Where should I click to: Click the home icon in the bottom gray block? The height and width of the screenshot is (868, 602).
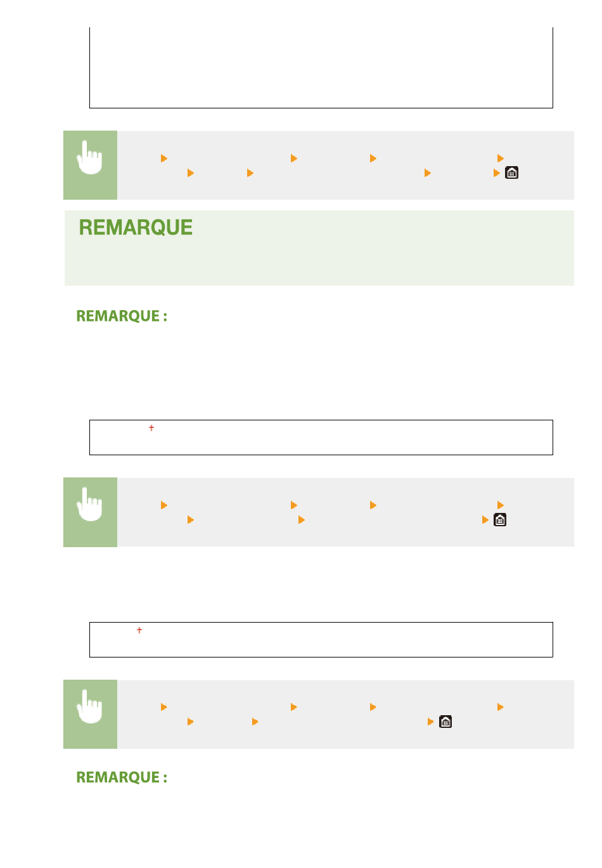point(445,722)
